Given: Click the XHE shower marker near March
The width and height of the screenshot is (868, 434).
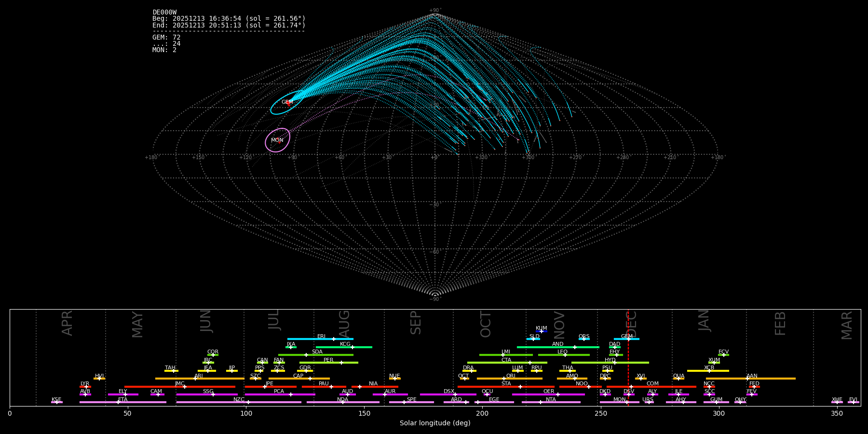Looking at the screenshot, I should click(837, 402).
